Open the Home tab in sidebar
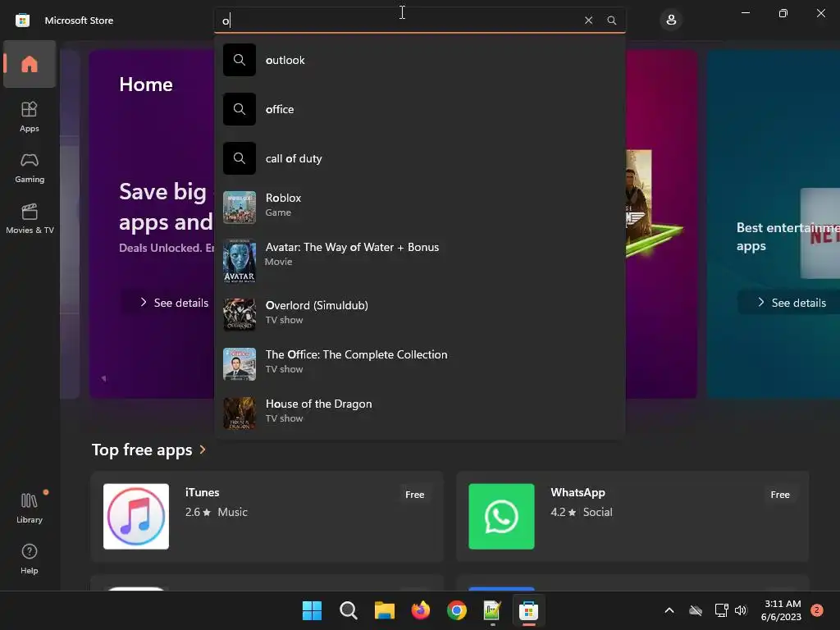The height and width of the screenshot is (630, 840). pos(30,64)
